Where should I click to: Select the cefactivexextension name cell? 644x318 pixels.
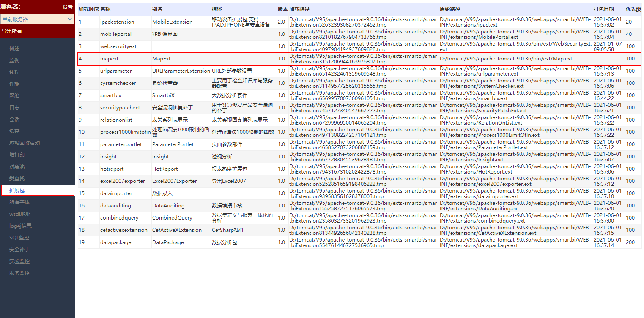point(125,230)
